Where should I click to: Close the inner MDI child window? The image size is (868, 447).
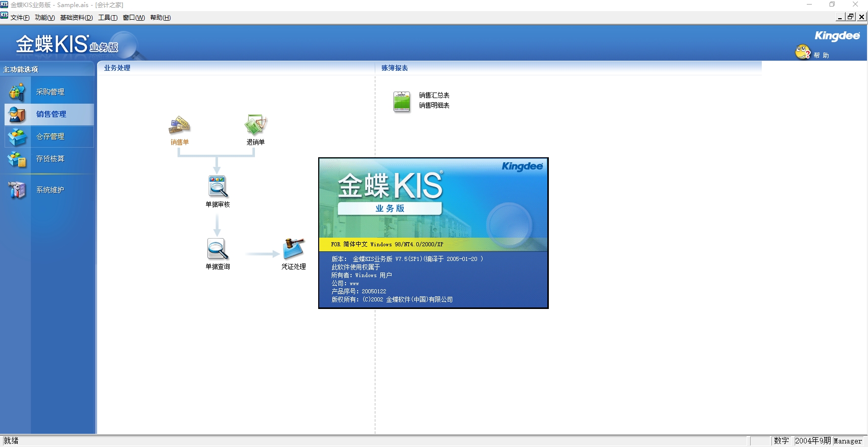pos(862,17)
